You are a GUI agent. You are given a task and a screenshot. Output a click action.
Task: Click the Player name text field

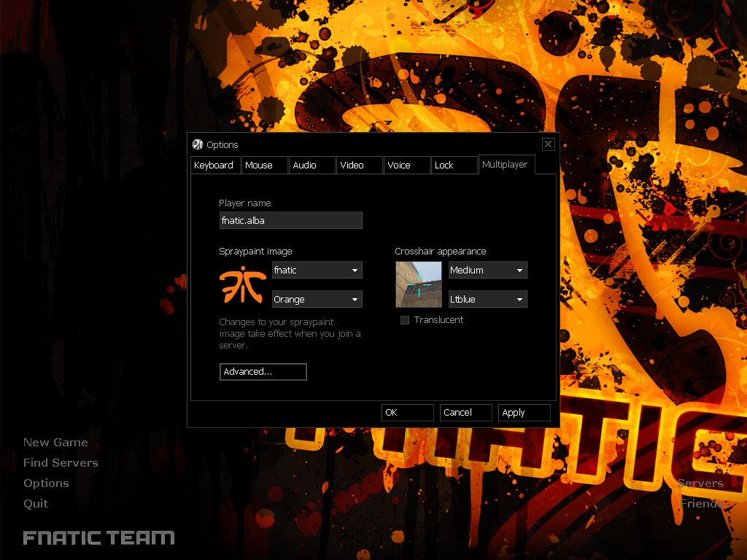290,220
